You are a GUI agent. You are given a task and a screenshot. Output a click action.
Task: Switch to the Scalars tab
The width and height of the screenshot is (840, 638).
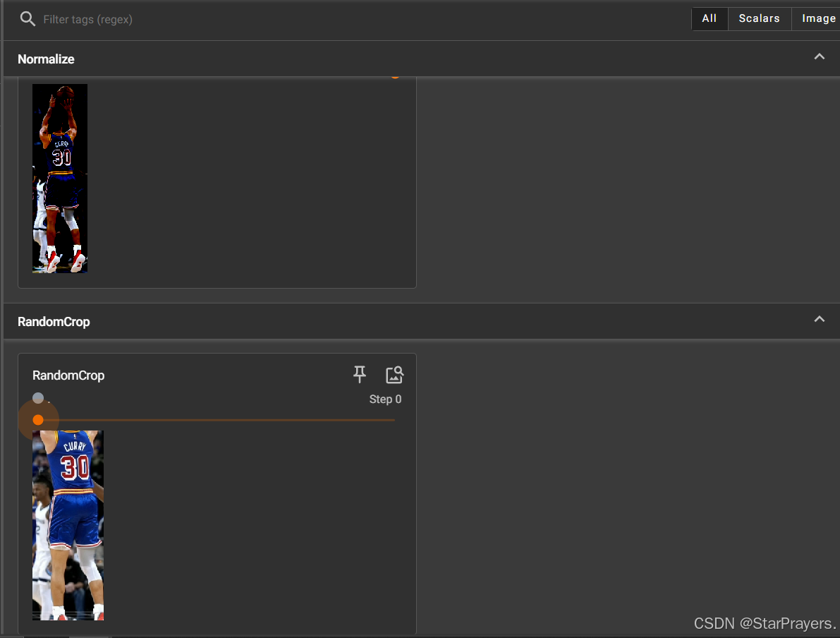[759, 19]
